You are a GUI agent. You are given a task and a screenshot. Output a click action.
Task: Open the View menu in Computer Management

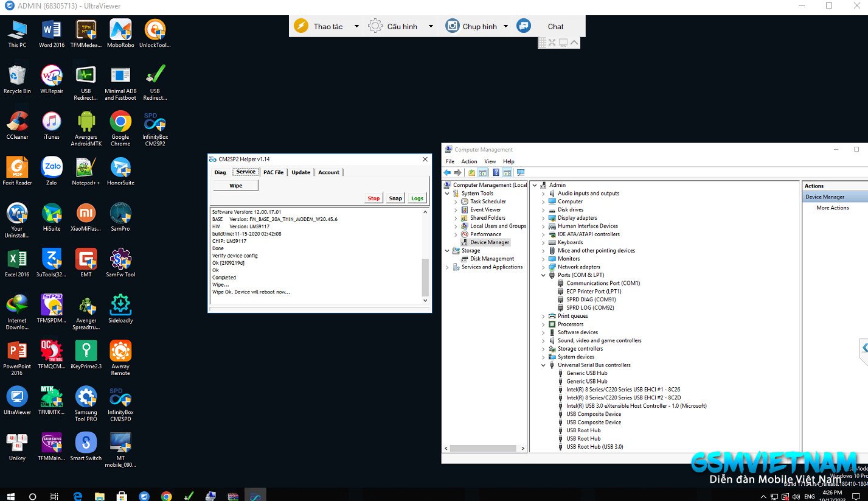(490, 161)
